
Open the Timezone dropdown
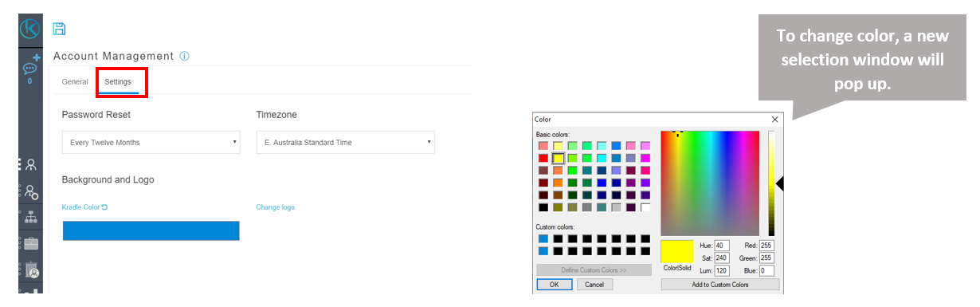click(345, 142)
